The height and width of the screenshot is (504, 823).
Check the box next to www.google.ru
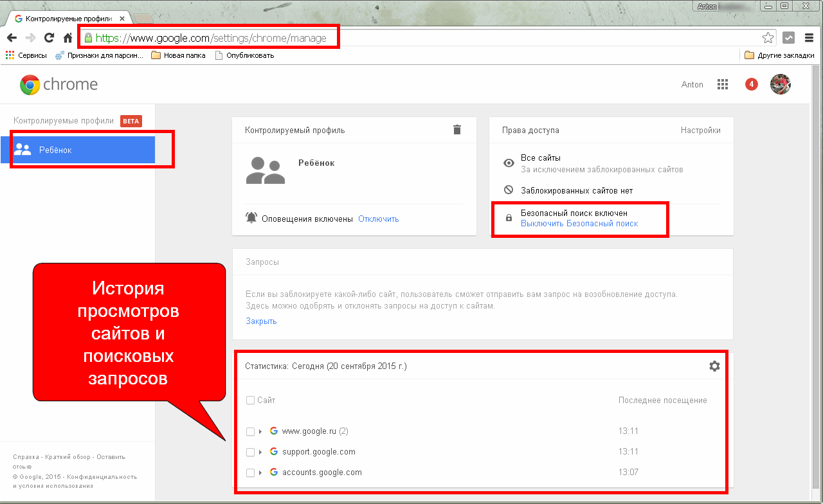pyautogui.click(x=251, y=431)
